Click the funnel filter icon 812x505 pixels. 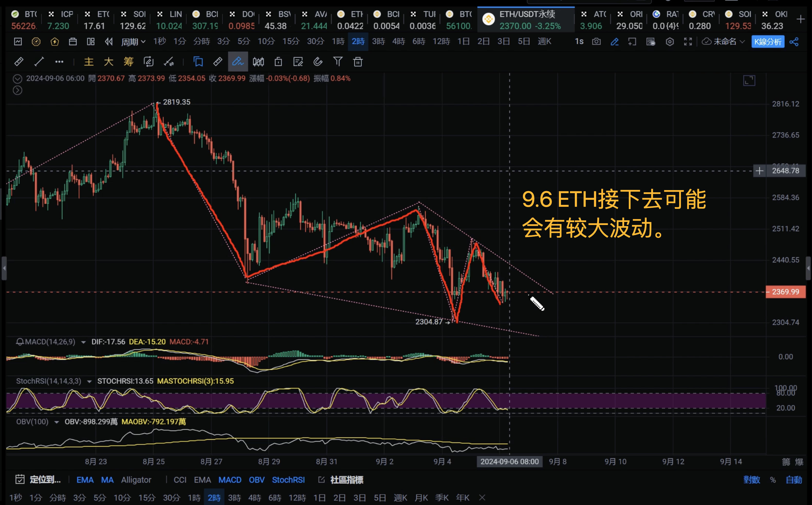pos(338,61)
